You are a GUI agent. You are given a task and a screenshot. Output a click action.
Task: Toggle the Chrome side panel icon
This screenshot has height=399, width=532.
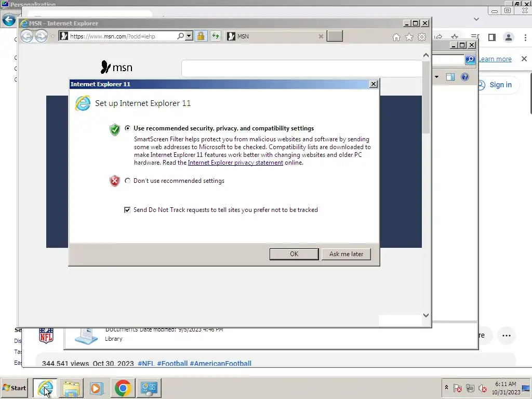pyautogui.click(x=492, y=37)
